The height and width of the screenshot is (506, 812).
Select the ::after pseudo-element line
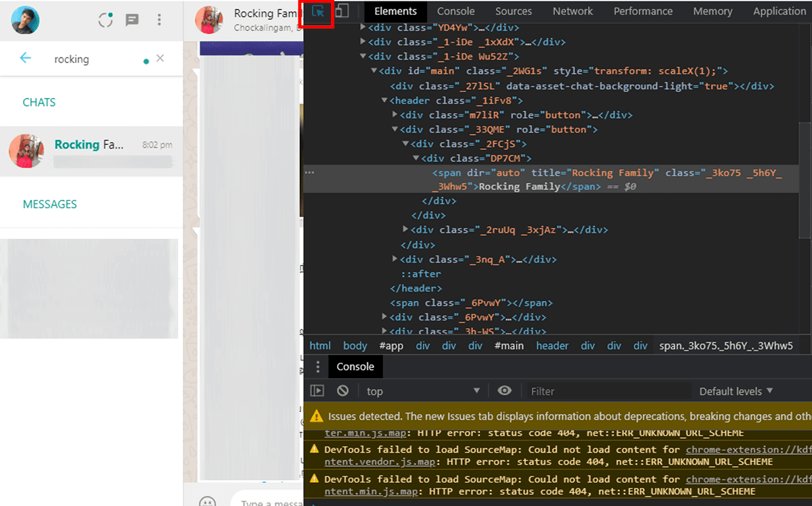(x=421, y=274)
